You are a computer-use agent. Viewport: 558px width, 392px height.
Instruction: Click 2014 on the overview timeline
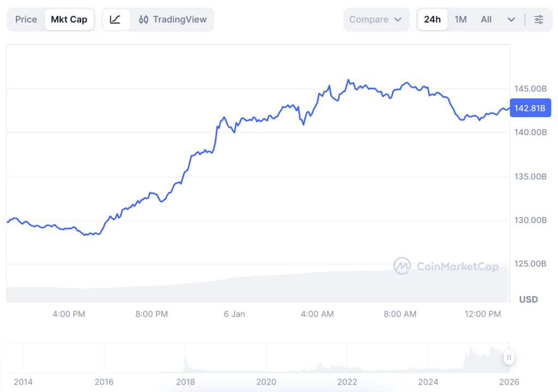tap(23, 382)
